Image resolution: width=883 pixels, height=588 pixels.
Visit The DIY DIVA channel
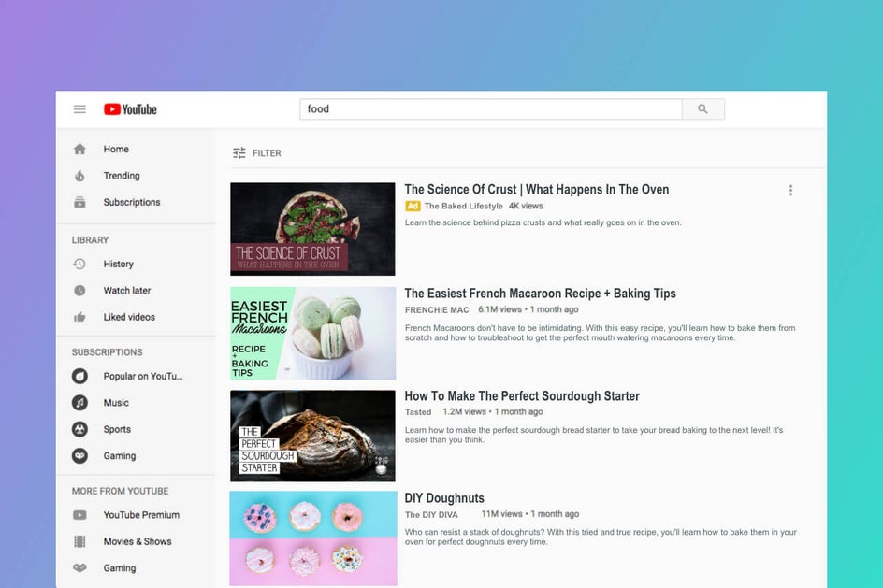[431, 514]
